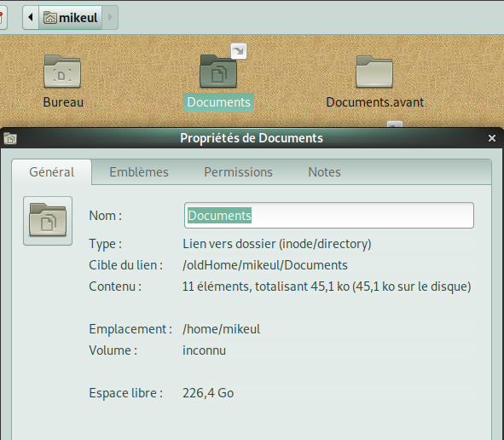Image resolution: width=504 pixels, height=440 pixels.
Task: Switch to the Emblèmes tab
Action: click(x=139, y=172)
